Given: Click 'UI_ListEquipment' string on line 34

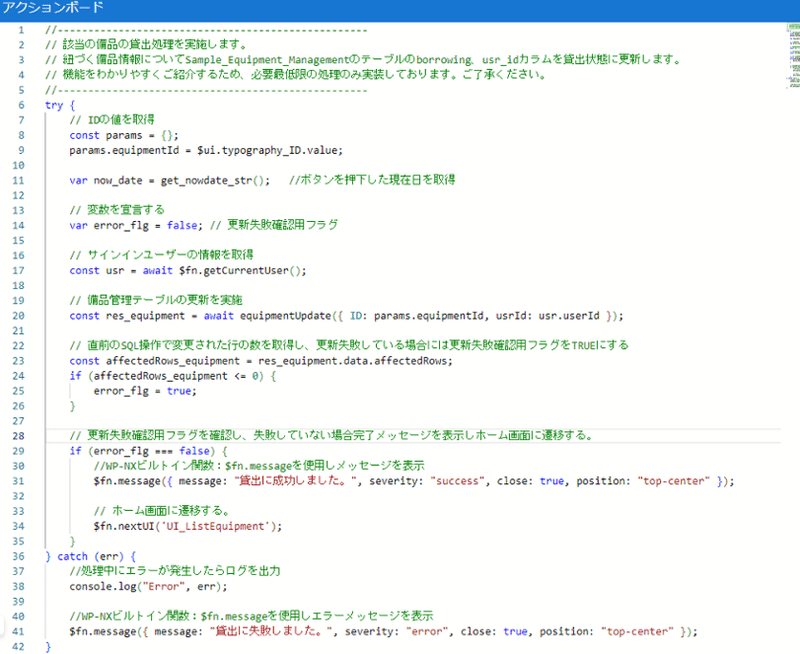Looking at the screenshot, I should (215, 526).
